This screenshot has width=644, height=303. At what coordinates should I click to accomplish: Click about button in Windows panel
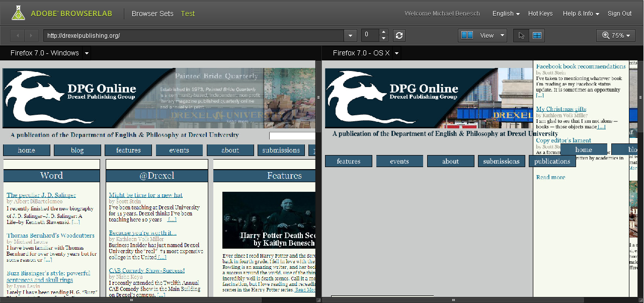pyautogui.click(x=230, y=150)
